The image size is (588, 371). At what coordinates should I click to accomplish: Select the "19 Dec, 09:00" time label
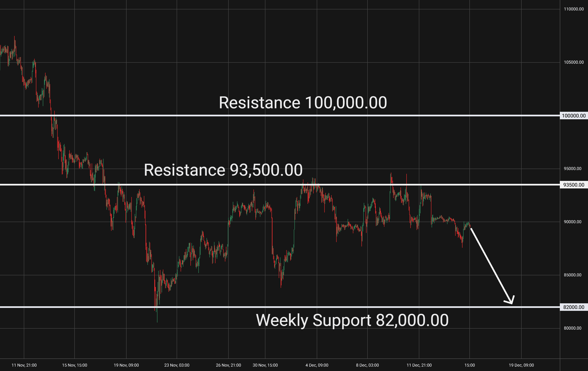[521, 365]
